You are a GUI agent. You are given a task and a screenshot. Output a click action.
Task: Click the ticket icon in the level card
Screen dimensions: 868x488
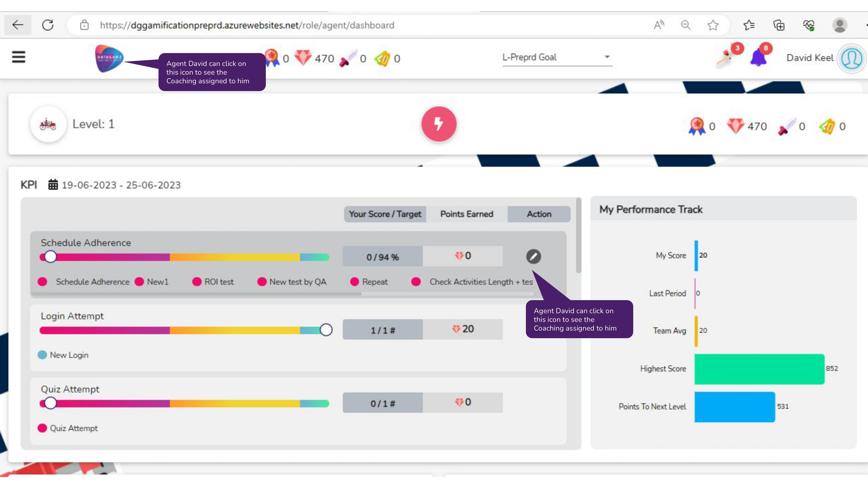click(827, 126)
